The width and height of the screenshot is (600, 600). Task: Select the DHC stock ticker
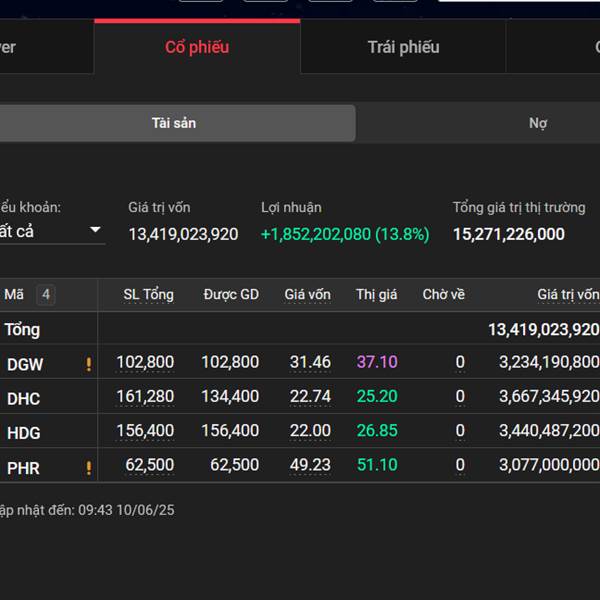pos(23,399)
